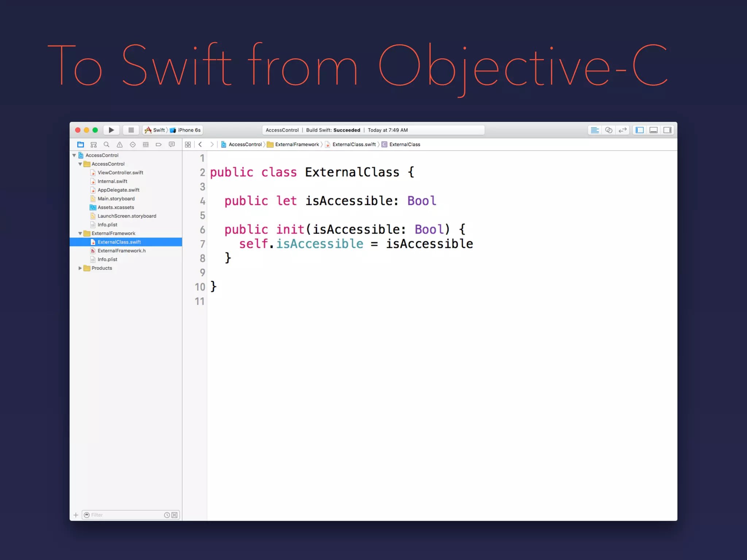The width and height of the screenshot is (747, 560).
Task: Switch to the Version editor
Action: tap(623, 130)
